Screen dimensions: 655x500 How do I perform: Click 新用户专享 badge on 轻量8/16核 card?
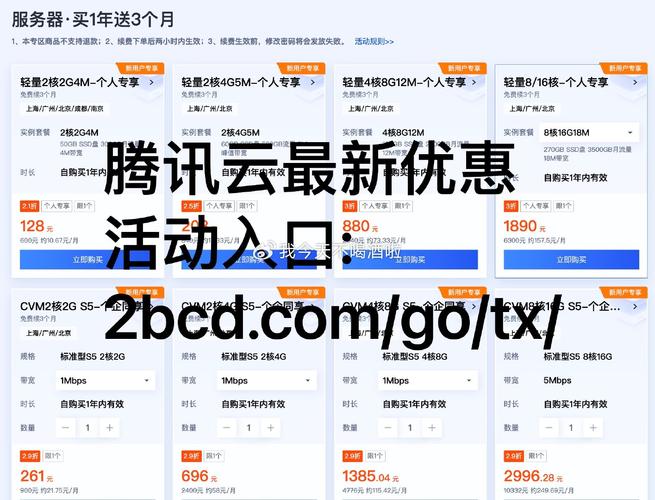(625, 68)
